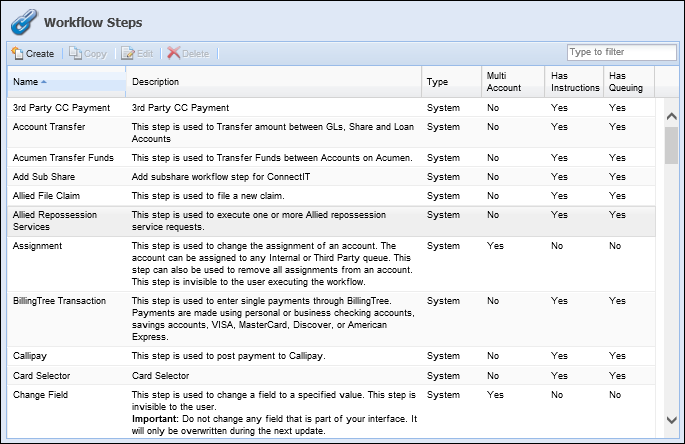Click description 'This step is used to file a new claim.'

coord(208,196)
